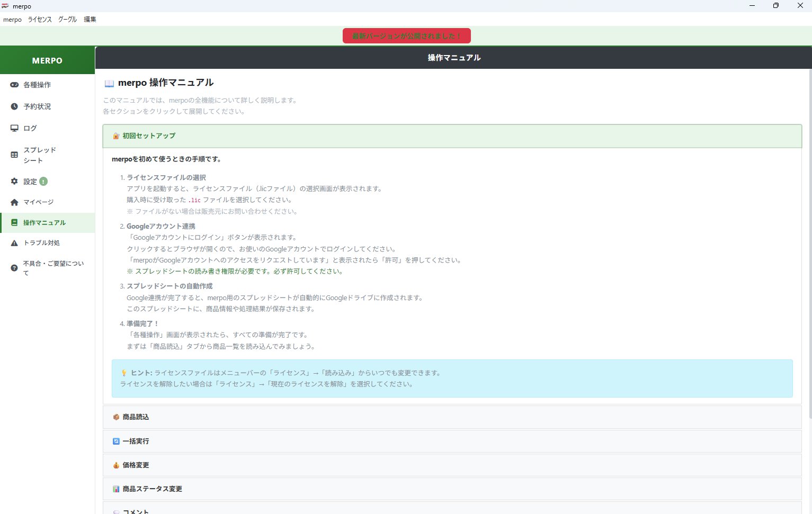Open the ログ monitor icon
The width and height of the screenshot is (812, 514).
click(x=14, y=128)
